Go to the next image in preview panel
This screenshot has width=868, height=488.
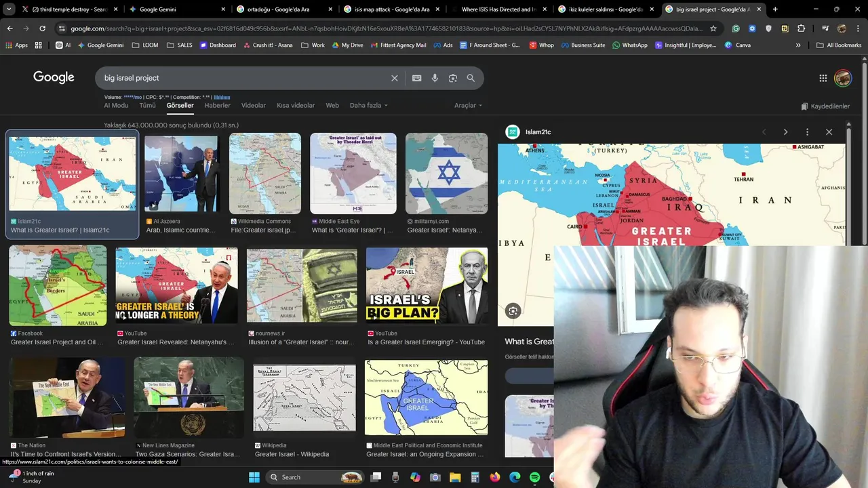785,132
